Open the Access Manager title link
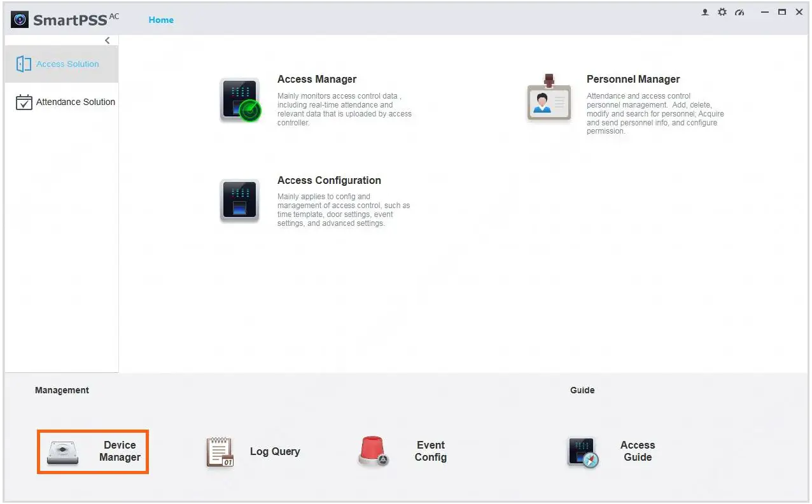The image size is (812, 504). 317,80
